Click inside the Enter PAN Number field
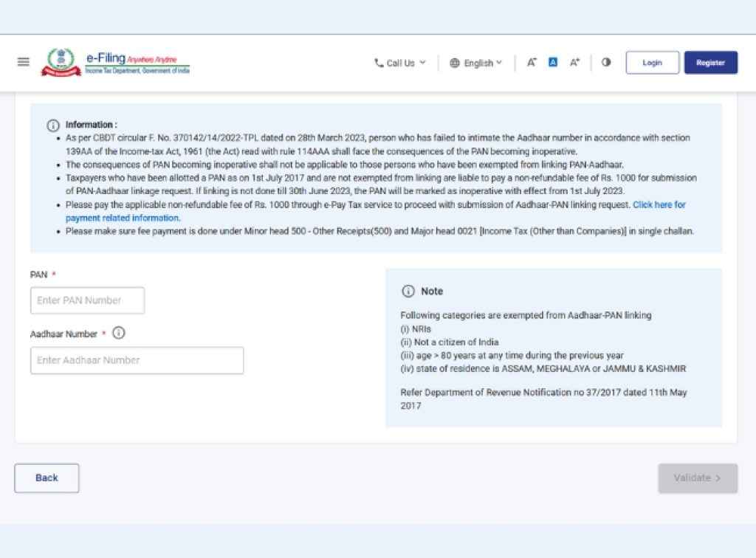The height and width of the screenshot is (558, 756). tap(87, 300)
